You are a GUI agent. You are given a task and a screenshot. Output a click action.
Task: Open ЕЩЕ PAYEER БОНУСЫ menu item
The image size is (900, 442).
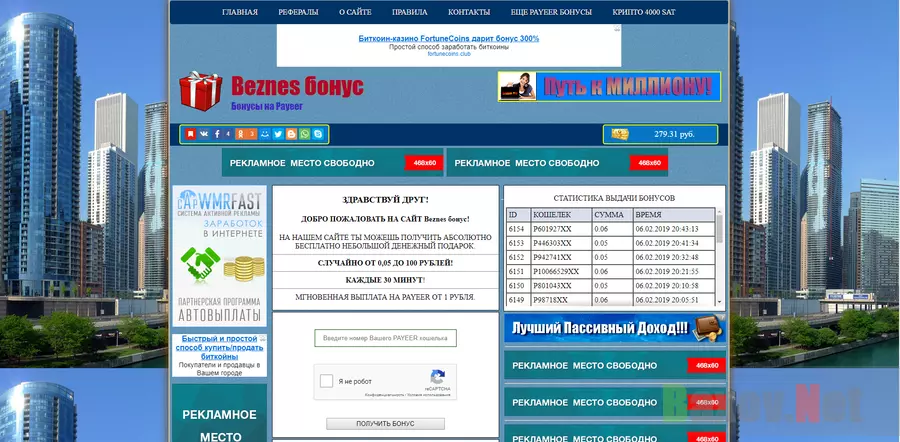(x=551, y=12)
